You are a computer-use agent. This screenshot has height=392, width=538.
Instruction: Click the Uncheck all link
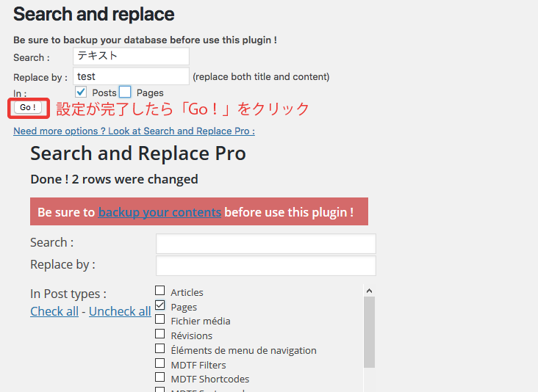point(120,311)
